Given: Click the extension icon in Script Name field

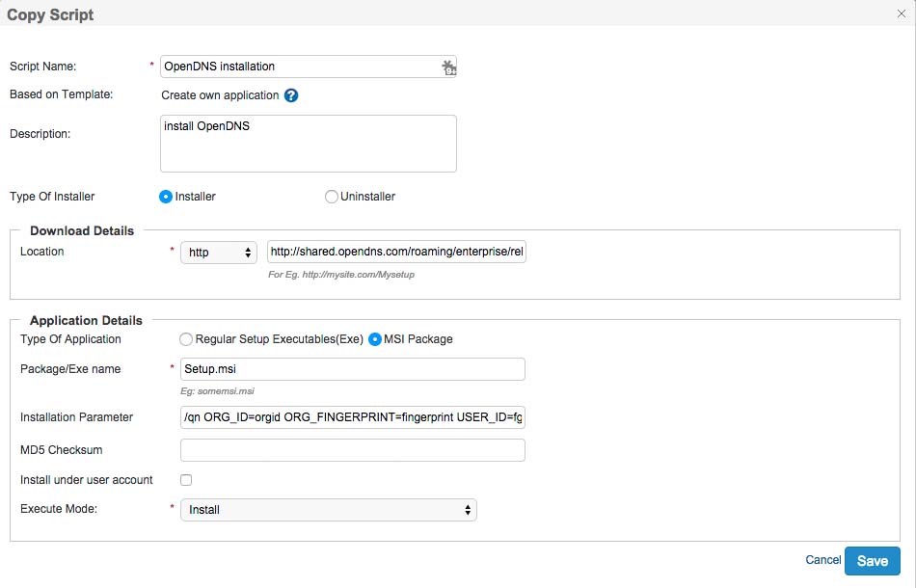Looking at the screenshot, I should coord(448,67).
